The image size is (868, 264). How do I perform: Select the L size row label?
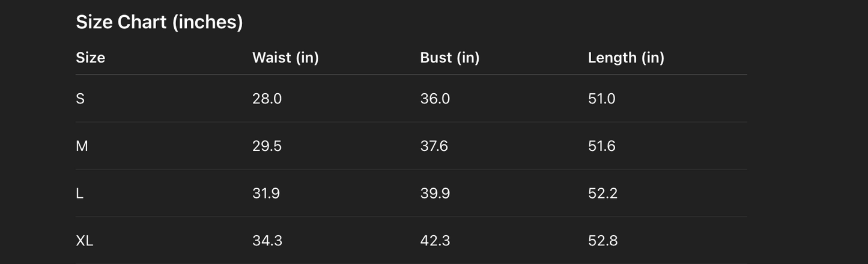click(x=79, y=194)
